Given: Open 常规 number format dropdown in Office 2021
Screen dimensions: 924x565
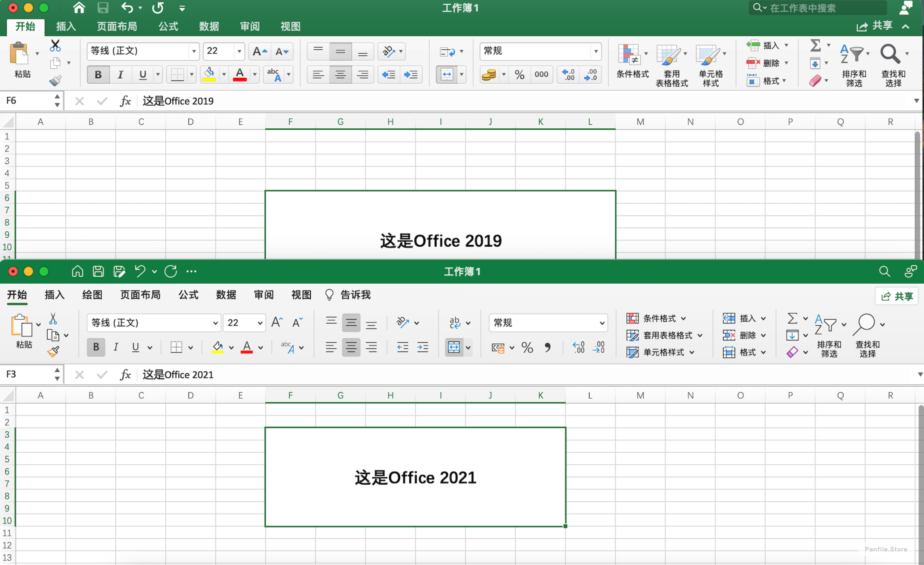Looking at the screenshot, I should point(602,323).
